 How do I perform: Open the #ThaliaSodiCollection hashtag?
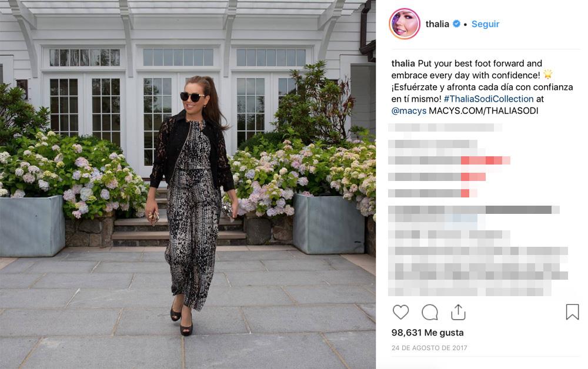(x=489, y=99)
